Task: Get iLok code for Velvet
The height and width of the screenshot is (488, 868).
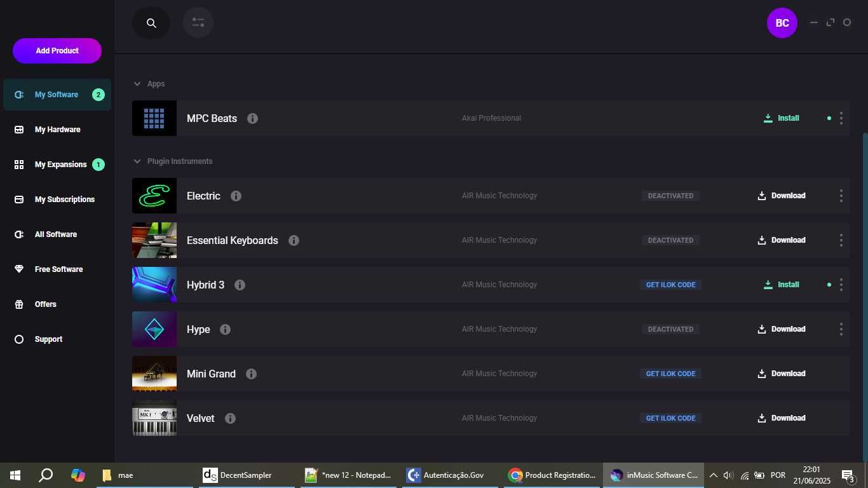Action: coord(670,418)
